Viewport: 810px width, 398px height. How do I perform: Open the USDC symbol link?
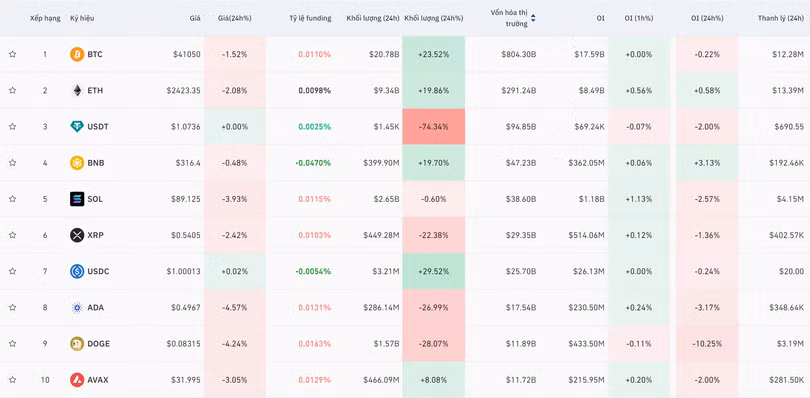[x=98, y=271]
